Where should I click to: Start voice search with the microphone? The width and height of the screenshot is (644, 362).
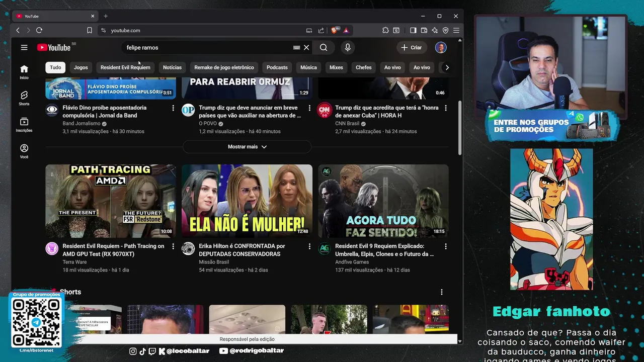pos(348,47)
